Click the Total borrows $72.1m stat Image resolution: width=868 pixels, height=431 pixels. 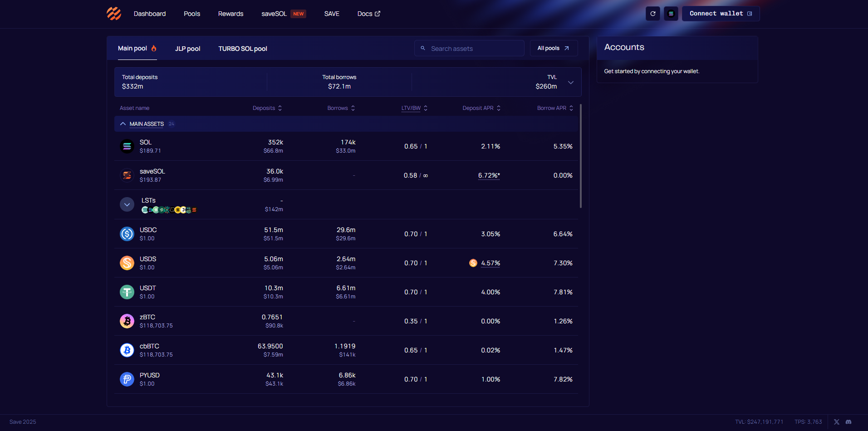coord(339,82)
